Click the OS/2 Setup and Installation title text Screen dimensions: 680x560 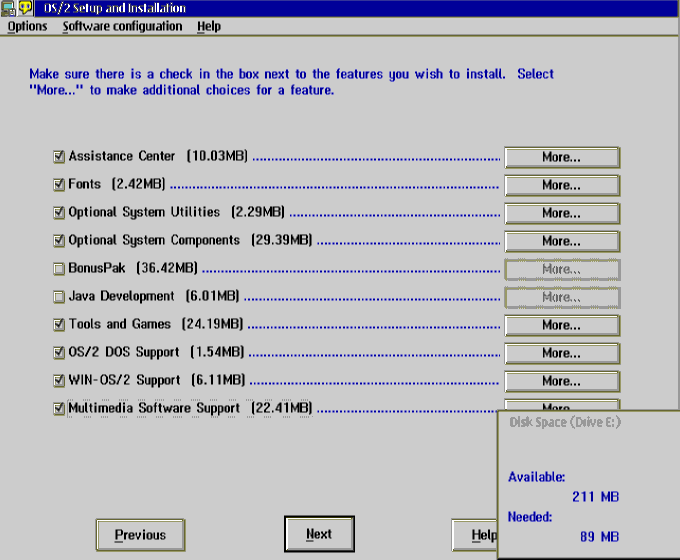click(x=114, y=8)
